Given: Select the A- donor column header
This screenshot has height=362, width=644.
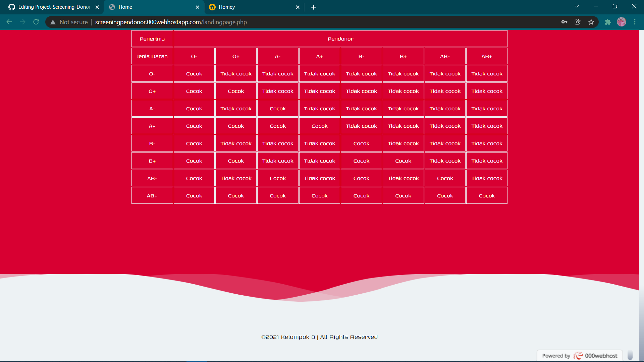Looking at the screenshot, I should (278, 56).
